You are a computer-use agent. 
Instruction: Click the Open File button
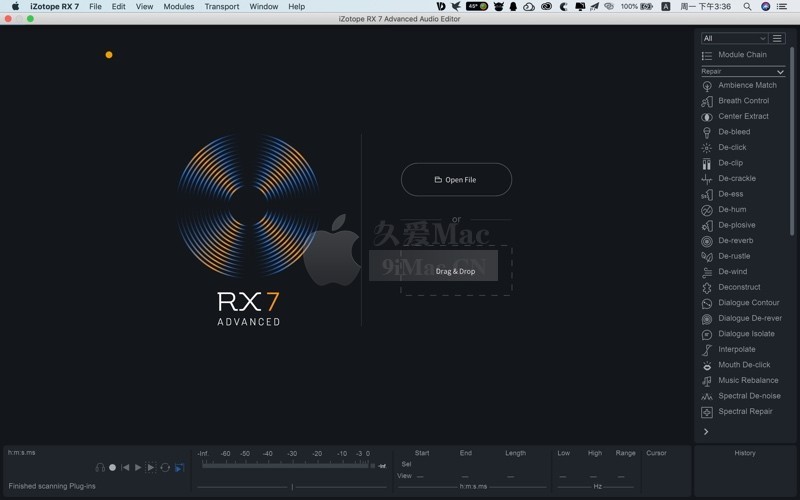tap(456, 180)
